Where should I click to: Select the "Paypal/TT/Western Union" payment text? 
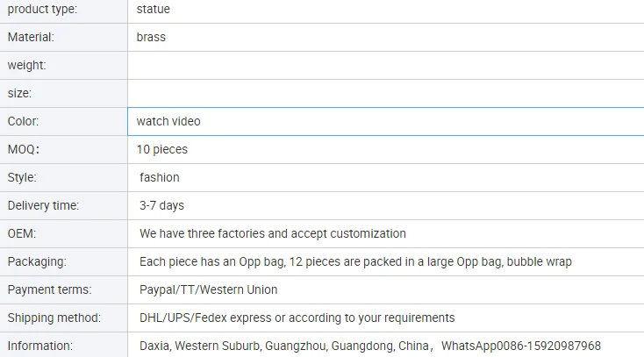click(209, 290)
